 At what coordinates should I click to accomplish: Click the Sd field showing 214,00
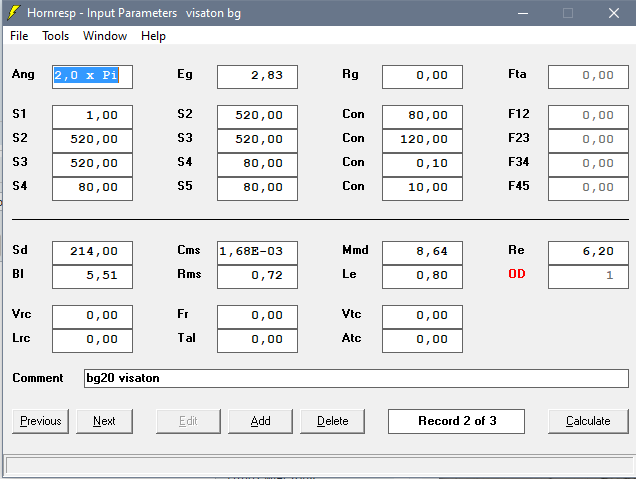92,252
